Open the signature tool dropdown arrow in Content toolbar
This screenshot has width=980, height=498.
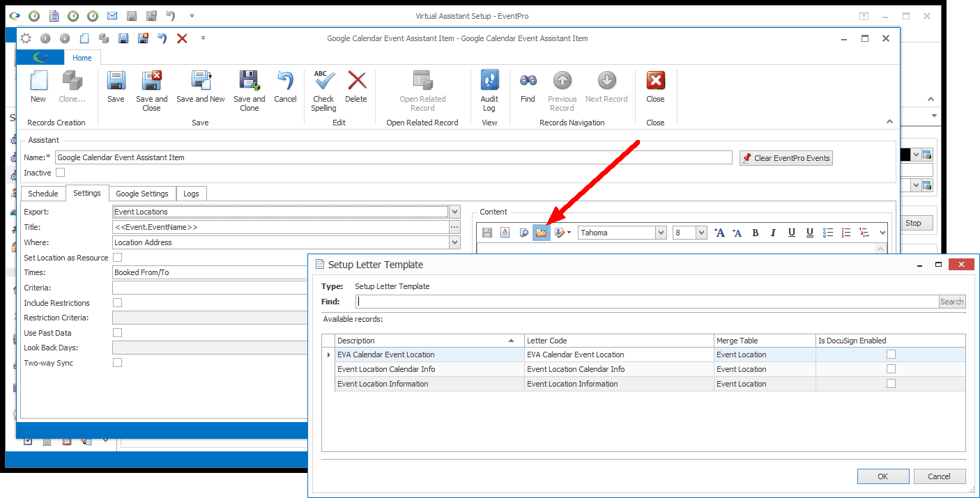(569, 233)
